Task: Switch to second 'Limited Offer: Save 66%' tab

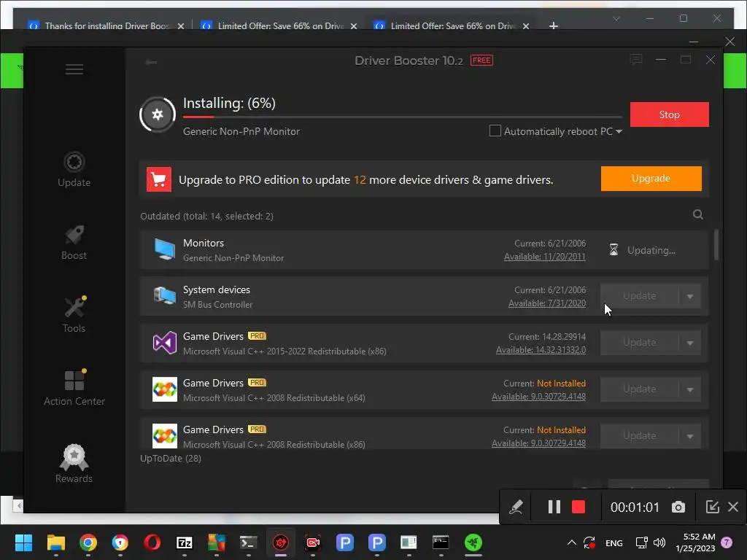Action: (x=453, y=26)
